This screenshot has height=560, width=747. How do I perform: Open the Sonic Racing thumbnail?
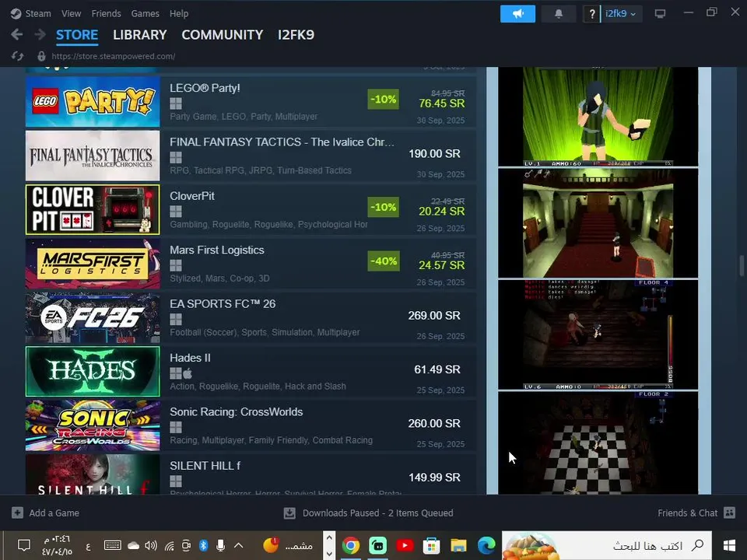(93, 425)
